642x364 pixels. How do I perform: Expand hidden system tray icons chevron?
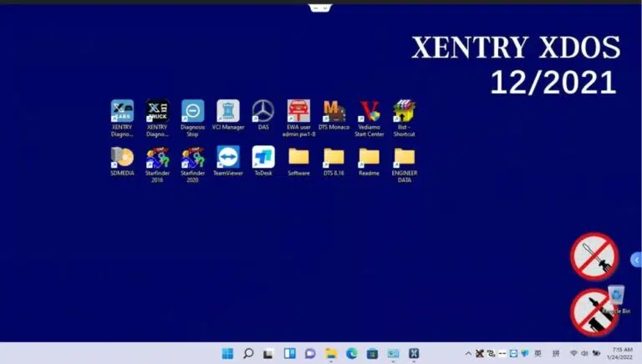(x=468, y=354)
